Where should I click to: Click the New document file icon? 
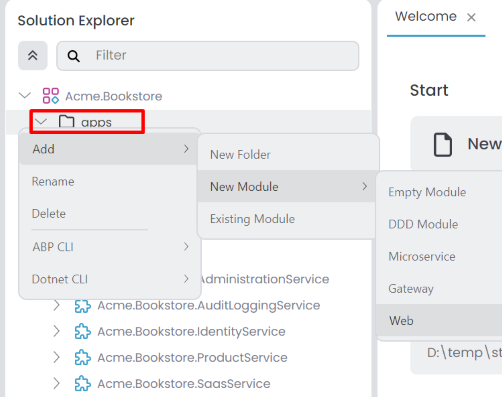[443, 144]
